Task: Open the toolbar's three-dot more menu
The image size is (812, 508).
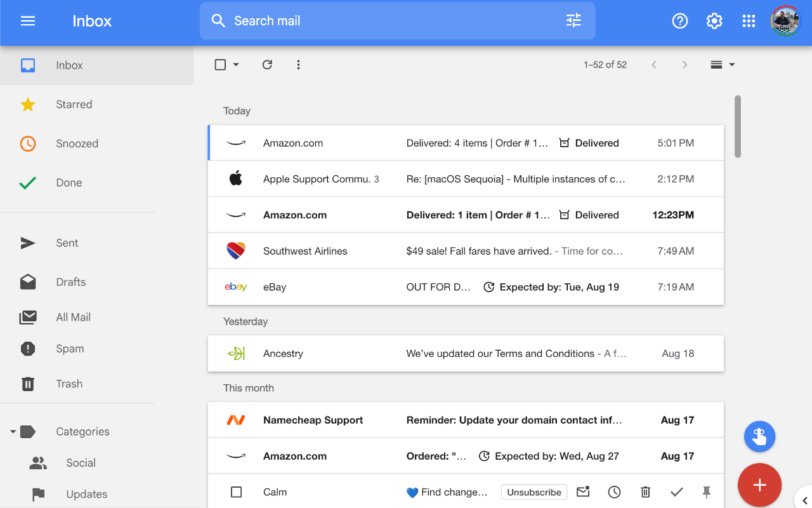Action: click(298, 65)
